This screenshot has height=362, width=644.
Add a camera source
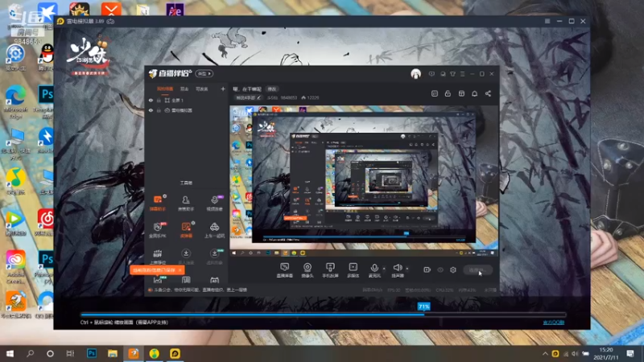tap(308, 270)
